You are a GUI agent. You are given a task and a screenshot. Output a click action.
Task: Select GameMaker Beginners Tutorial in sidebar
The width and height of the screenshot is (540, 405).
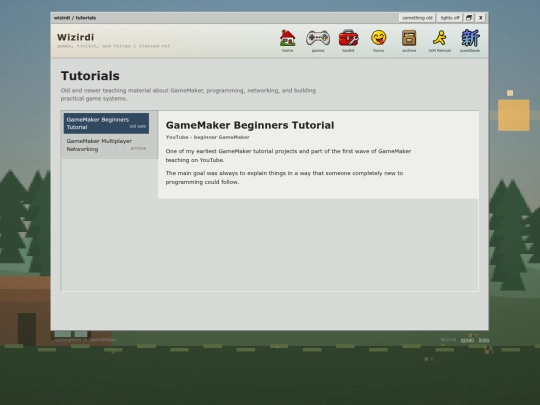[106, 123]
